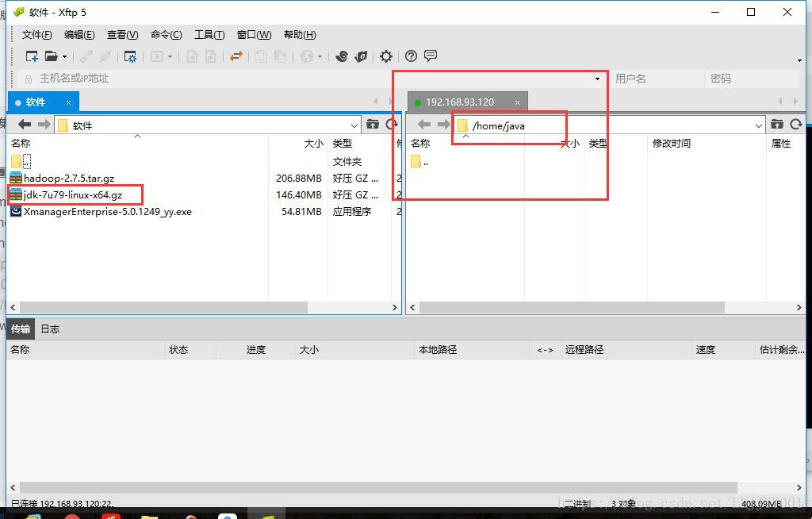The height and width of the screenshot is (519, 812).
Task: Click the toolbar overflow arrow at far right
Action: coord(799,60)
